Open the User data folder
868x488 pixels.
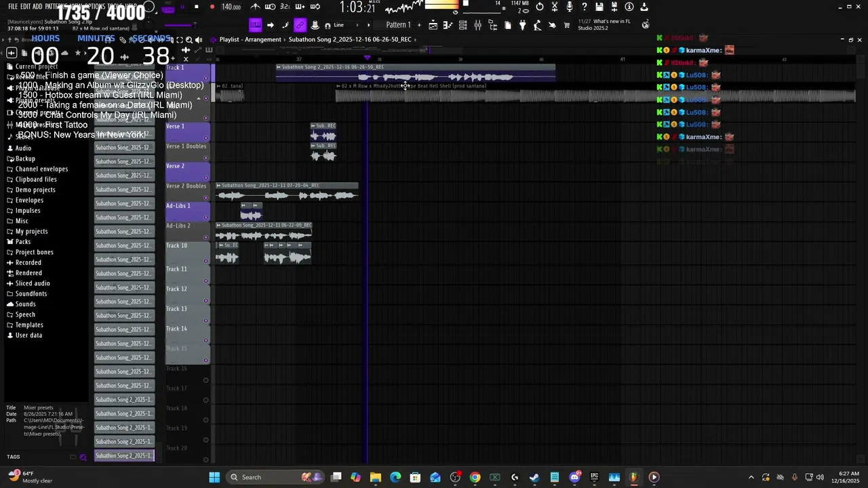28,335
